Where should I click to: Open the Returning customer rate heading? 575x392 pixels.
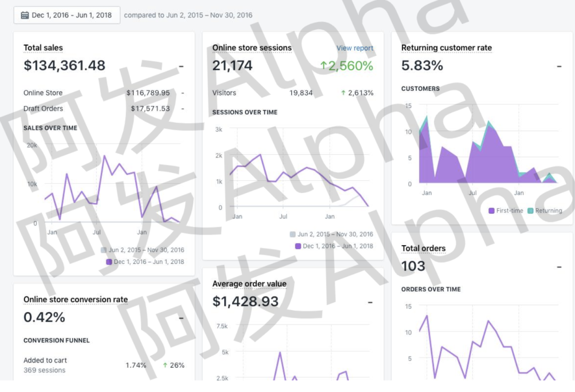(446, 48)
